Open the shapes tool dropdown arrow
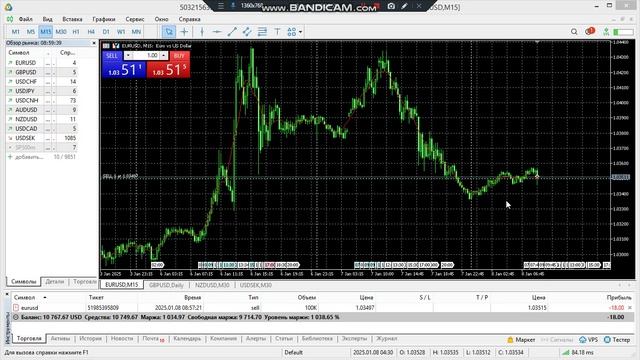 [x=300, y=32]
